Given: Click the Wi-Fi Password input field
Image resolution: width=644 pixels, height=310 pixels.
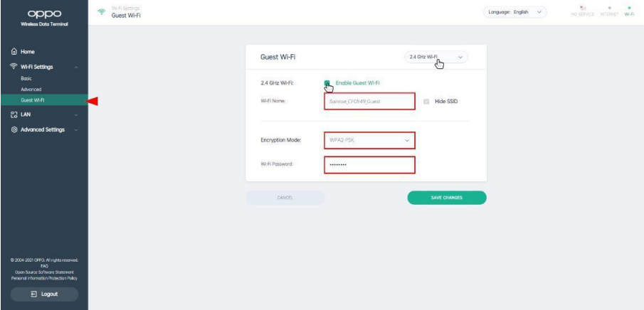Looking at the screenshot, I should pos(369,165).
